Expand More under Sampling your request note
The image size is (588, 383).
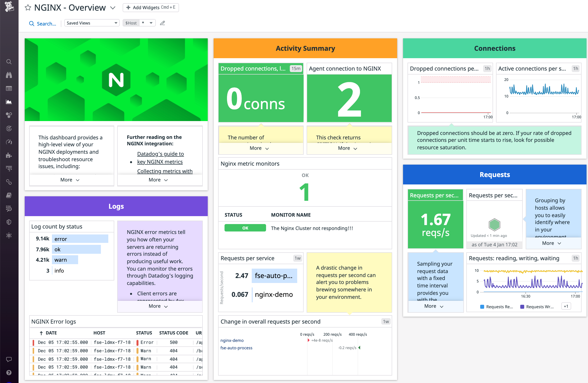434,306
